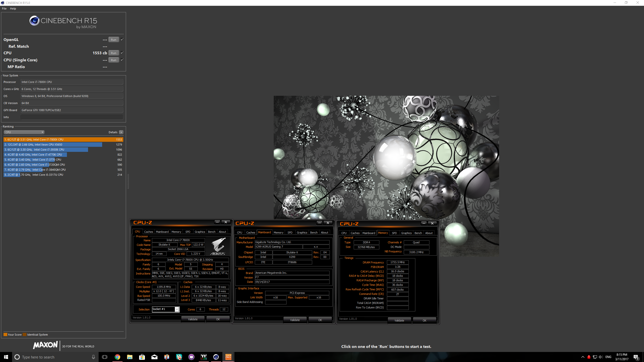Click Cinebench R15 logo sphere
This screenshot has height=362, width=644.
34,21
